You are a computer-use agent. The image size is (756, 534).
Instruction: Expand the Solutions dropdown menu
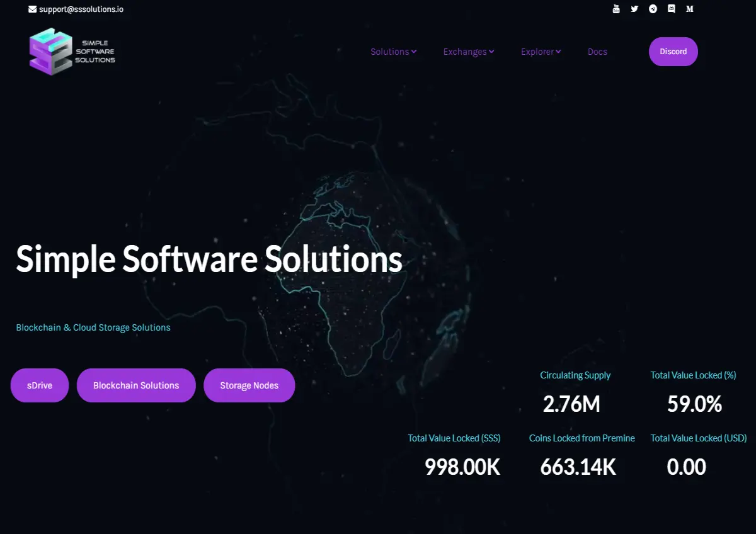point(393,52)
